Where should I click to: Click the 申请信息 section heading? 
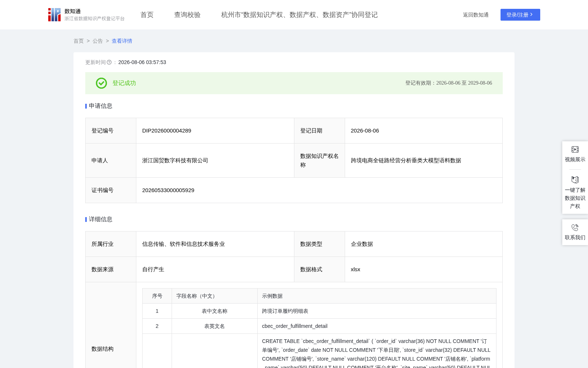point(101,106)
